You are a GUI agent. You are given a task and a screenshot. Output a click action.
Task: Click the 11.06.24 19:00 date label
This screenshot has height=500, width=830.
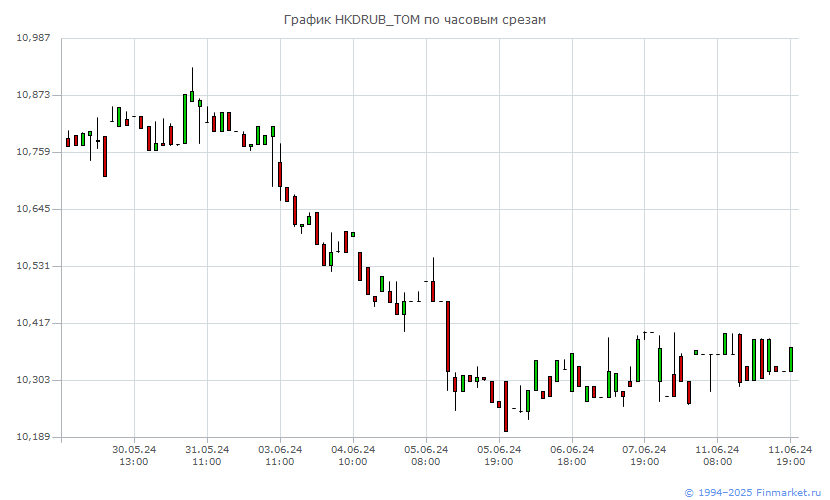pos(790,456)
